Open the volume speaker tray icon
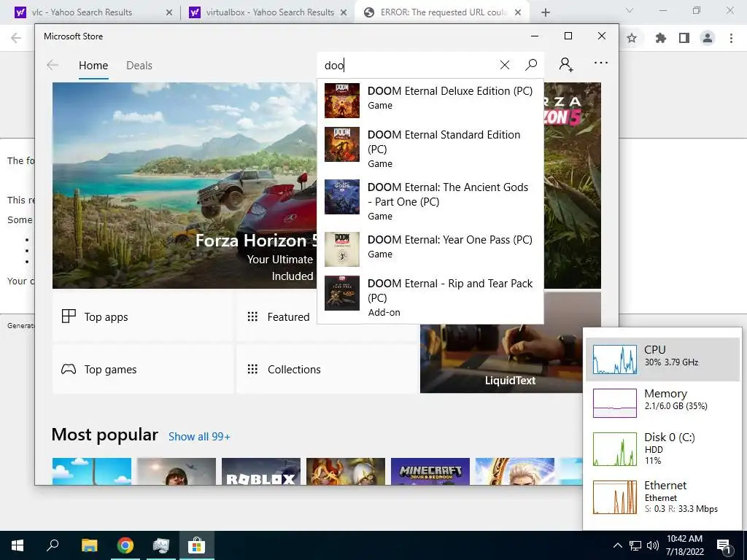Viewport: 747px width, 560px height. point(653,545)
